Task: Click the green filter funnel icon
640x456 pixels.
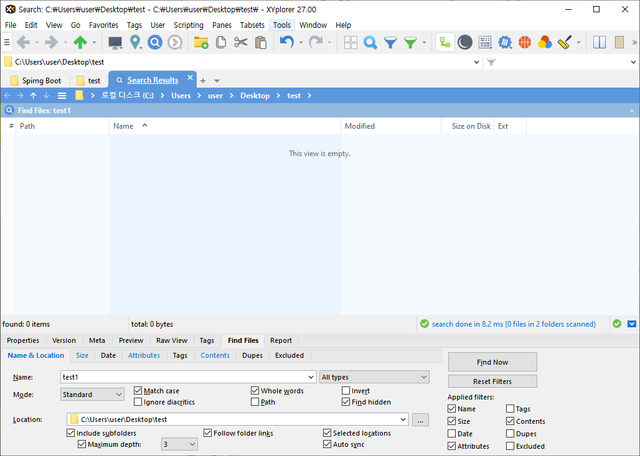Action: coord(410,42)
